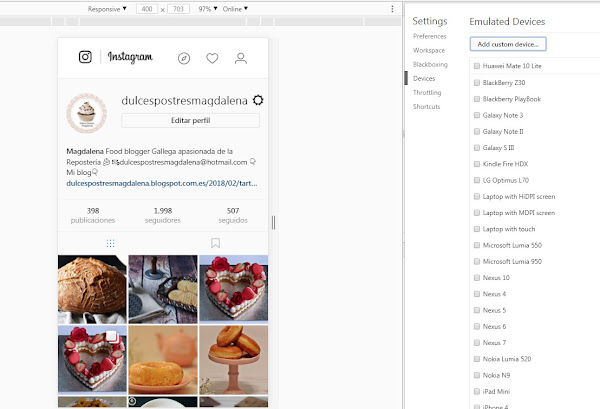Viewport: 600px width, 409px height.
Task: Enable the Nexus 4 device
Action: tap(477, 294)
